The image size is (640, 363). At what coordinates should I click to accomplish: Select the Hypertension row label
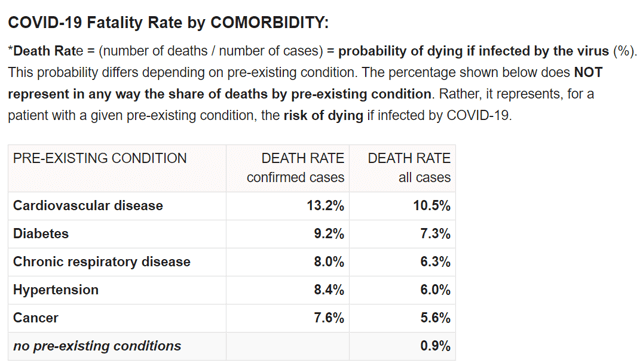pyautogui.click(x=56, y=290)
